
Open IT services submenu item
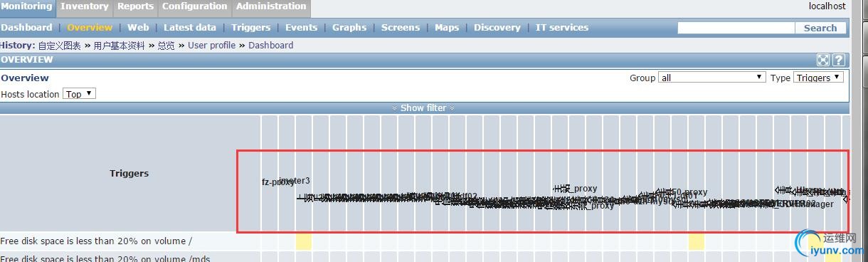[x=562, y=28]
